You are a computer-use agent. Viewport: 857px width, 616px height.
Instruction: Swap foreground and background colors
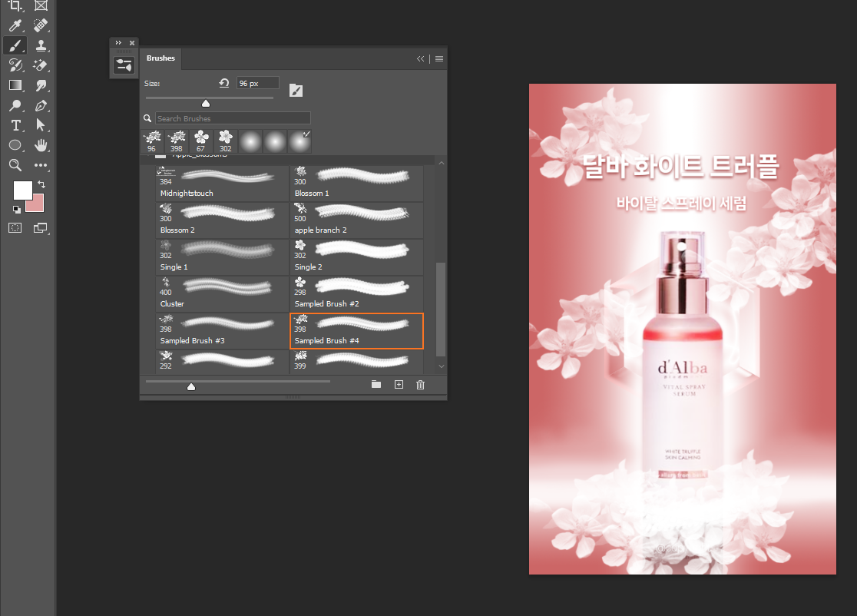pyautogui.click(x=41, y=184)
